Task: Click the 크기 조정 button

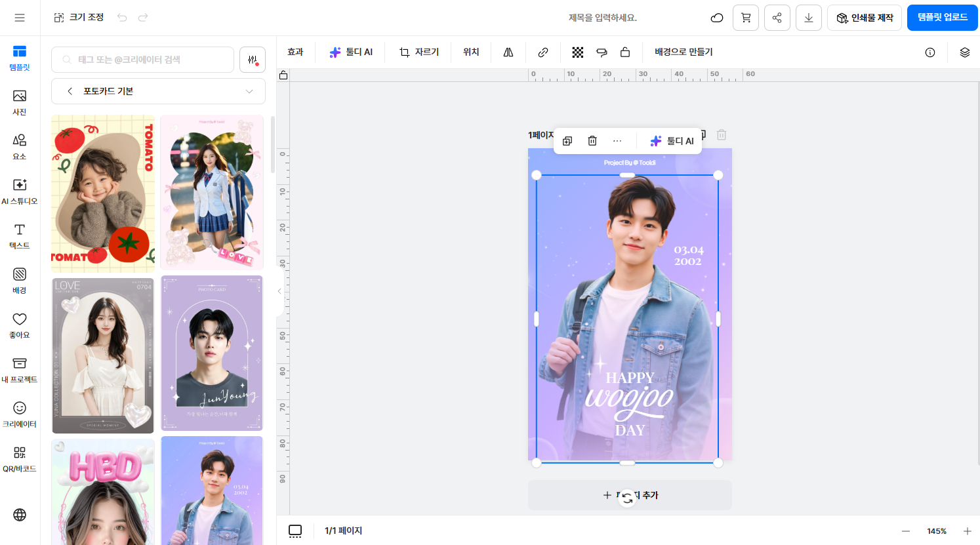Action: (79, 18)
